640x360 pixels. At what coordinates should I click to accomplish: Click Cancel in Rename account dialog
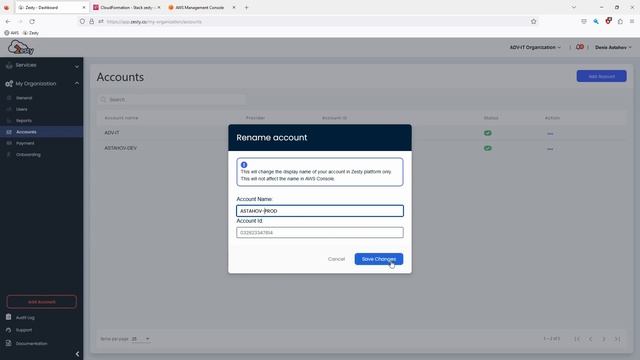point(336,259)
